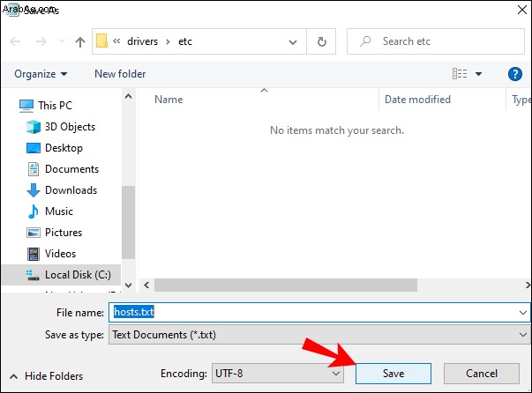Open Videos in navigation pane
The image size is (532, 393).
[x=60, y=254]
